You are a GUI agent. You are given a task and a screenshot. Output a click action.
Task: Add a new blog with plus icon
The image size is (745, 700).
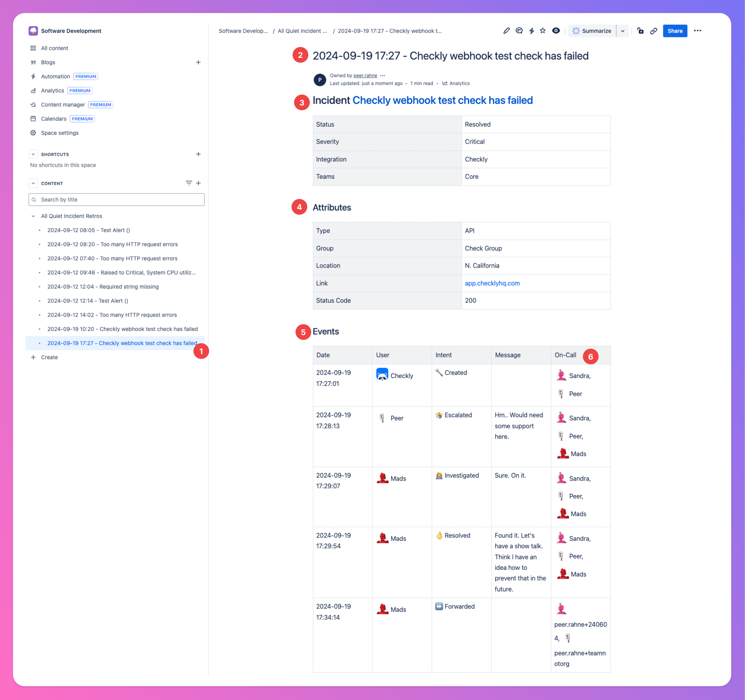(198, 62)
